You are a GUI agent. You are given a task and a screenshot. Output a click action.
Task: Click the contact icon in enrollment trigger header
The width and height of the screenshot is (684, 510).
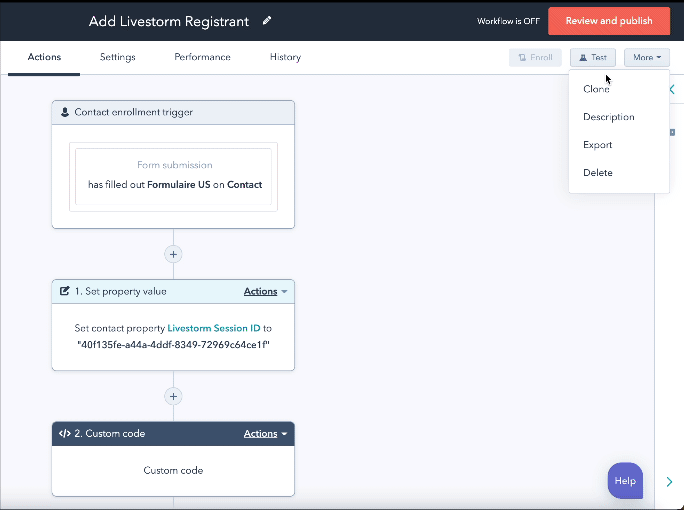[x=65, y=112]
